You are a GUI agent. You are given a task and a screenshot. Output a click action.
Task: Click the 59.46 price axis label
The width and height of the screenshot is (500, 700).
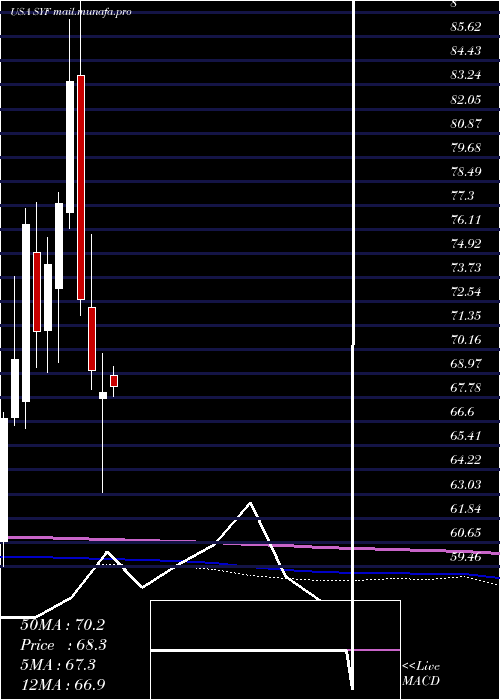pos(466,557)
